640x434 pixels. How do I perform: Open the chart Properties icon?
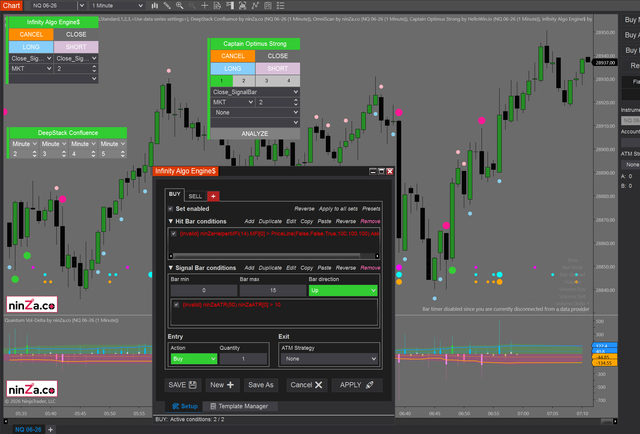point(268,6)
